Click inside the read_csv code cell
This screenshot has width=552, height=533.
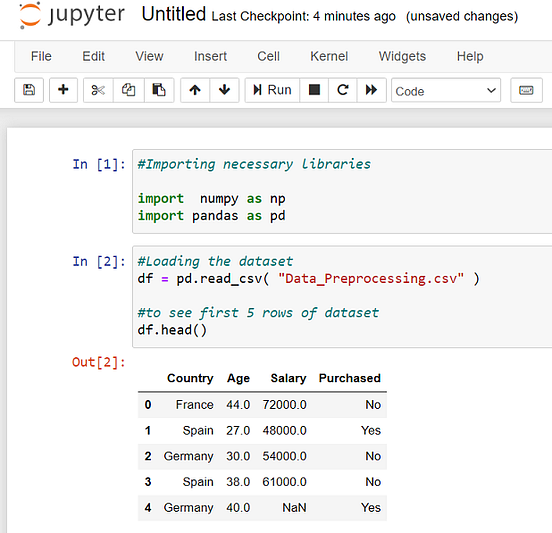pos(341,297)
